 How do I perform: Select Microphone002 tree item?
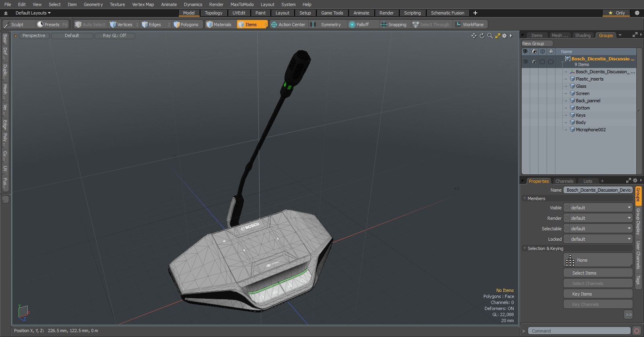tap(590, 130)
